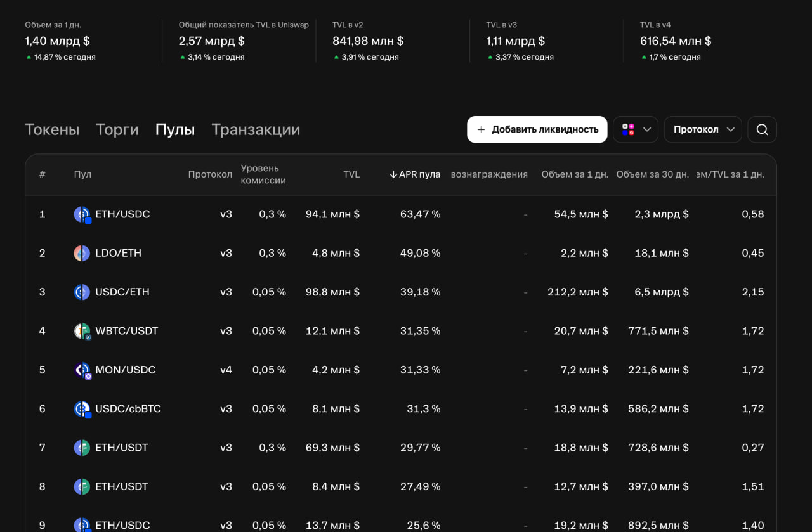Click the search magnifier icon
Screen dimensions: 812x532
tap(762, 129)
